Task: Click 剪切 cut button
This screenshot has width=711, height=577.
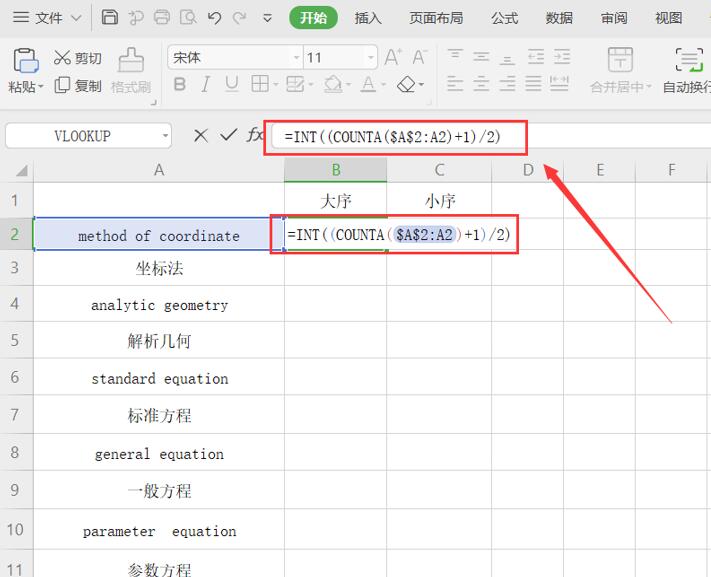Action: click(x=78, y=58)
